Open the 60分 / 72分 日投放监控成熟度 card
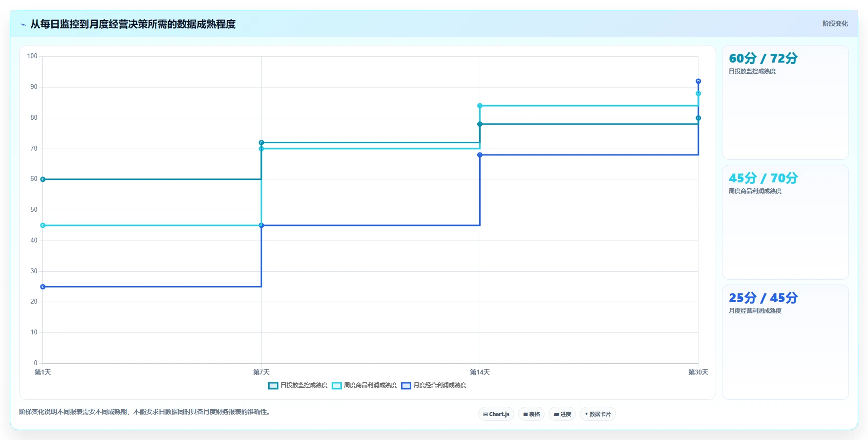 pyautogui.click(x=785, y=103)
